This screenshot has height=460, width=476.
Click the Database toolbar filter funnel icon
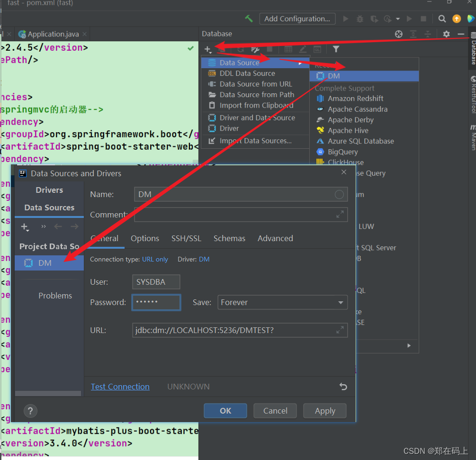(x=336, y=49)
